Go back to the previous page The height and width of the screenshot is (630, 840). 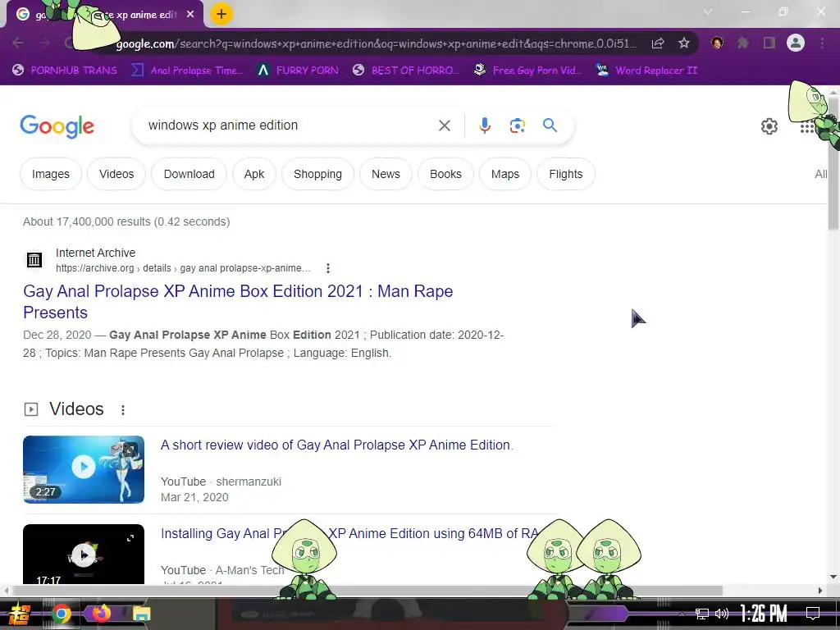18,43
